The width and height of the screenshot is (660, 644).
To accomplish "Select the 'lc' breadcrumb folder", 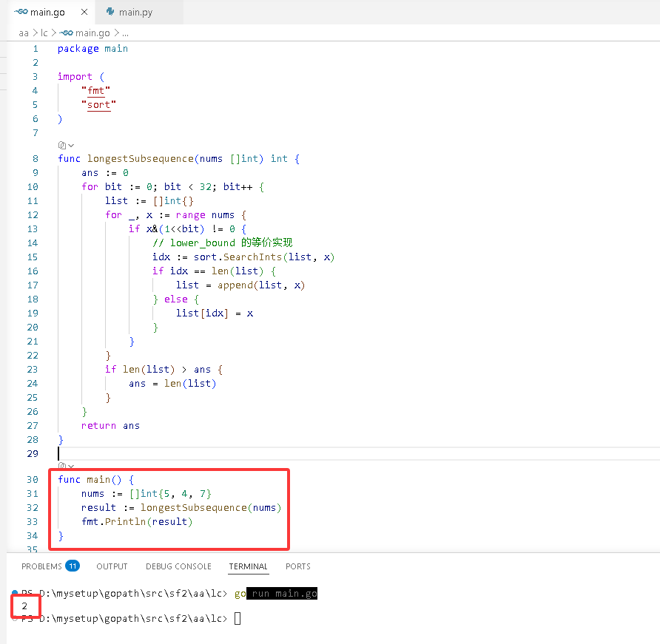I will [x=44, y=33].
